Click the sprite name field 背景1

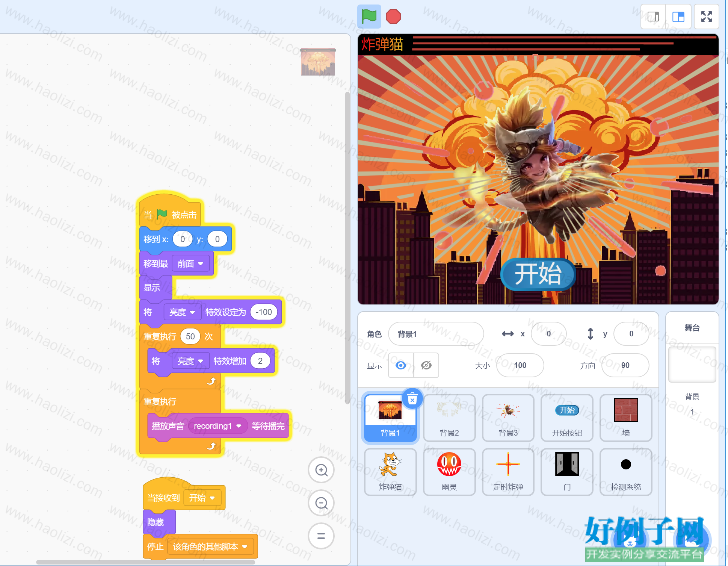pos(436,334)
